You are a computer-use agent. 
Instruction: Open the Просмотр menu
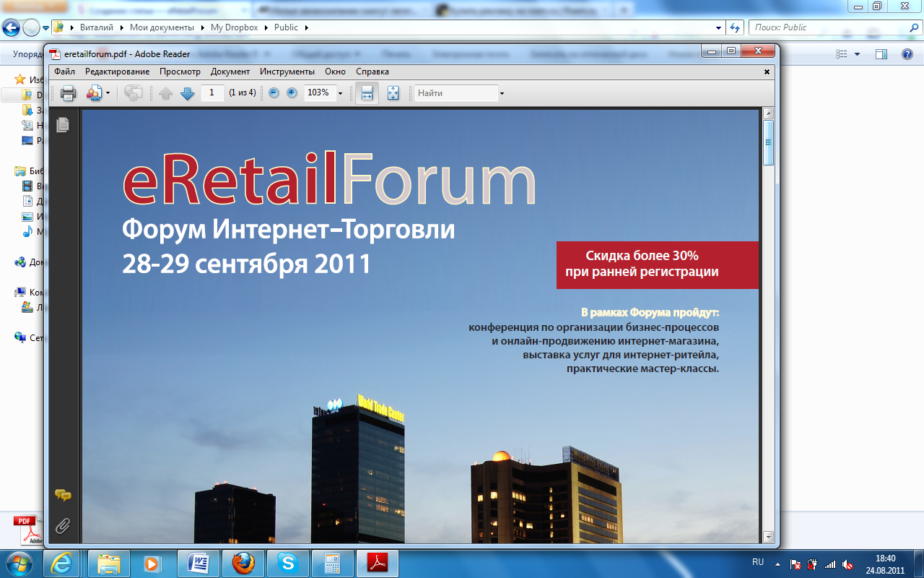(x=180, y=72)
